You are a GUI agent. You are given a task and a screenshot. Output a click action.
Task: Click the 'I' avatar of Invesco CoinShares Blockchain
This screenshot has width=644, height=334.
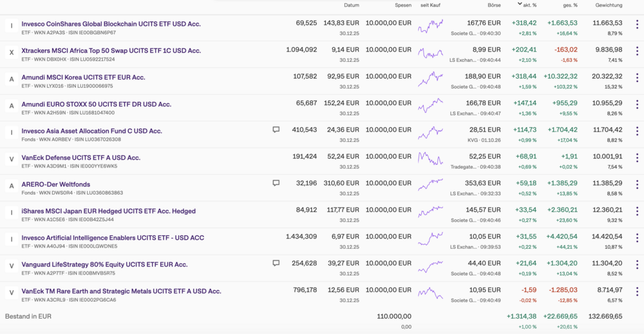(x=12, y=26)
